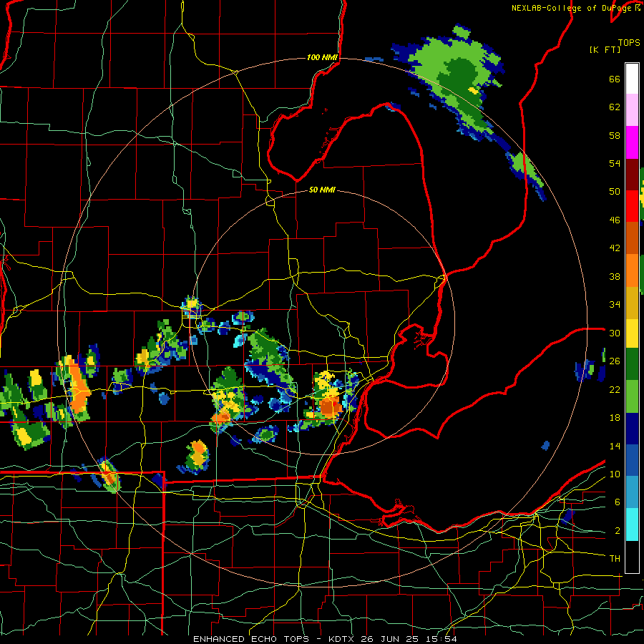This screenshot has width=644, height=644.
Task: Click the 58 legend value
Action: tap(615, 135)
